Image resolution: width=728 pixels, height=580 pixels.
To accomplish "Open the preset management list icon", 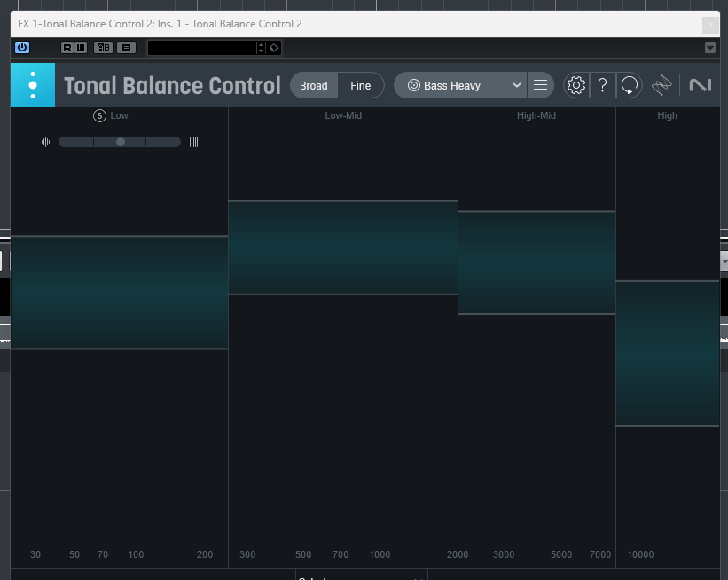I will click(126, 47).
